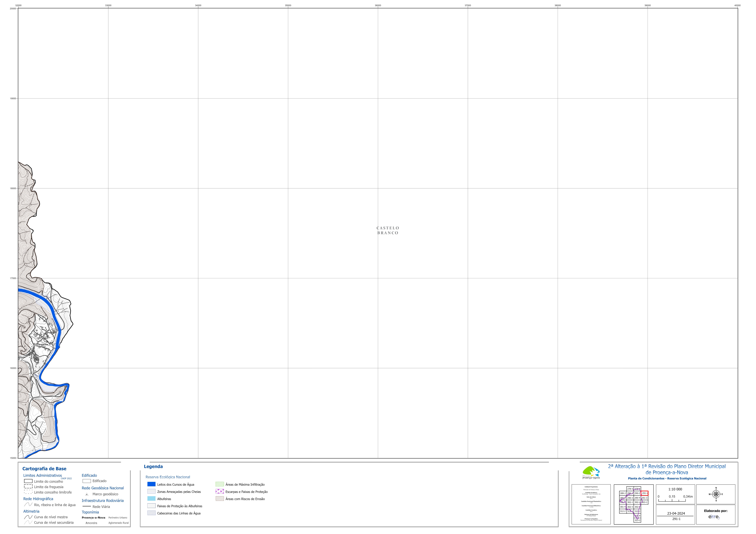Select sheet 323-2 in the index grid

(x=637, y=520)
